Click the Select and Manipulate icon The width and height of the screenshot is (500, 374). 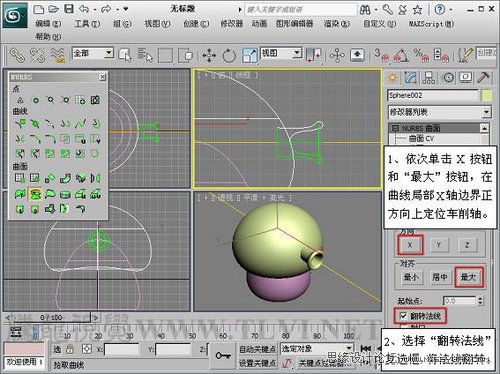pyautogui.click(x=337, y=55)
